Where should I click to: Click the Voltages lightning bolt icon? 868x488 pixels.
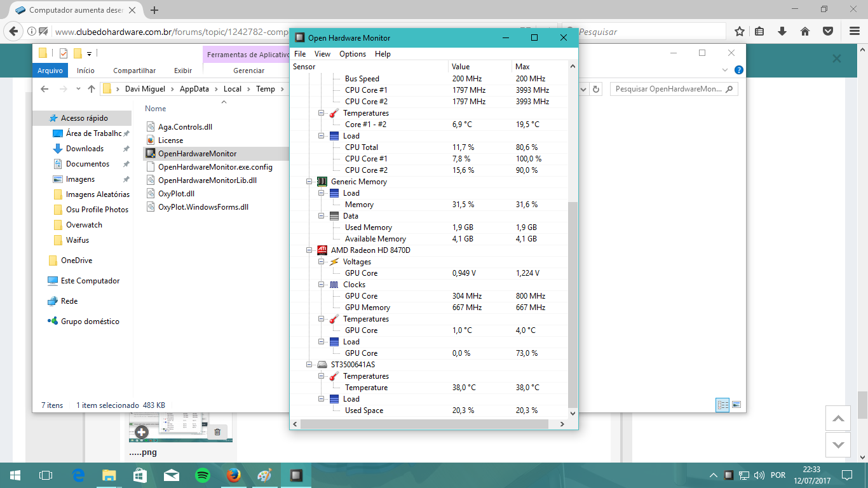(x=334, y=262)
